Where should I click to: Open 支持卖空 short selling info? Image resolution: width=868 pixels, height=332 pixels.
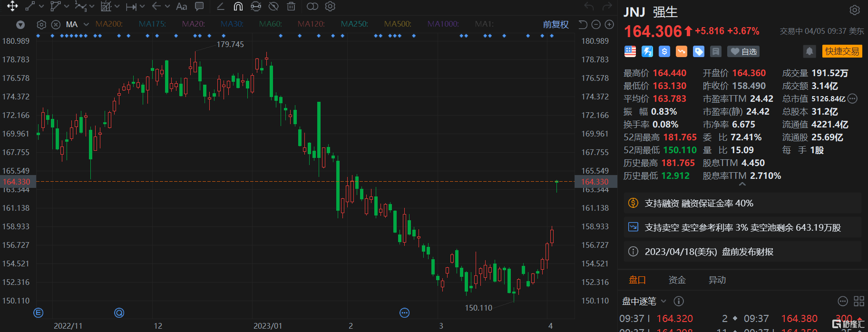(x=742, y=227)
